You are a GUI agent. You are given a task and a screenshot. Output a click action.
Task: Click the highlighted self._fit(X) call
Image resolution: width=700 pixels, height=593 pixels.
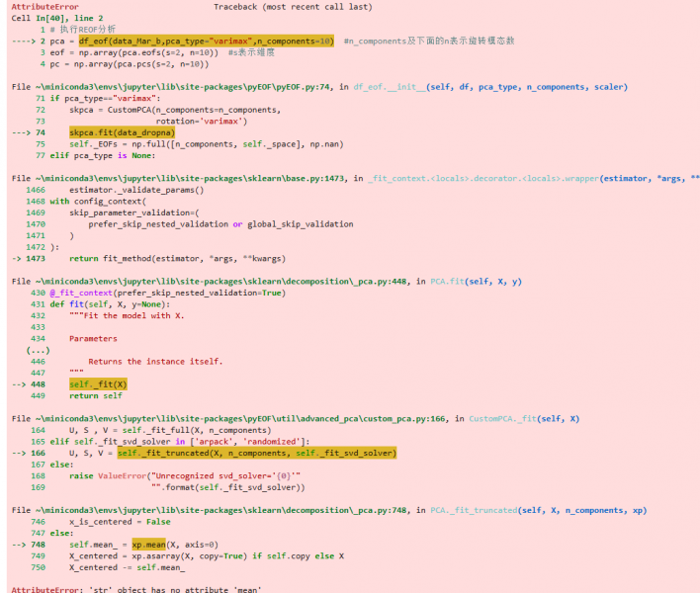click(x=98, y=383)
